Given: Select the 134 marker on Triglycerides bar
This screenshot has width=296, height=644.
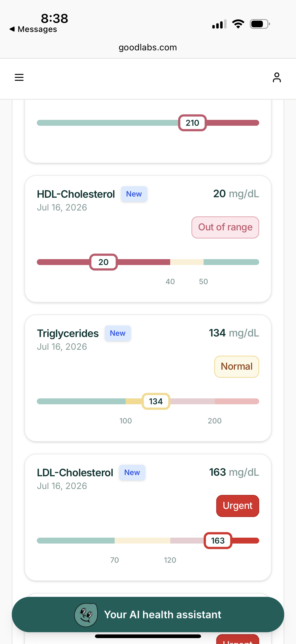Looking at the screenshot, I should point(156,401).
